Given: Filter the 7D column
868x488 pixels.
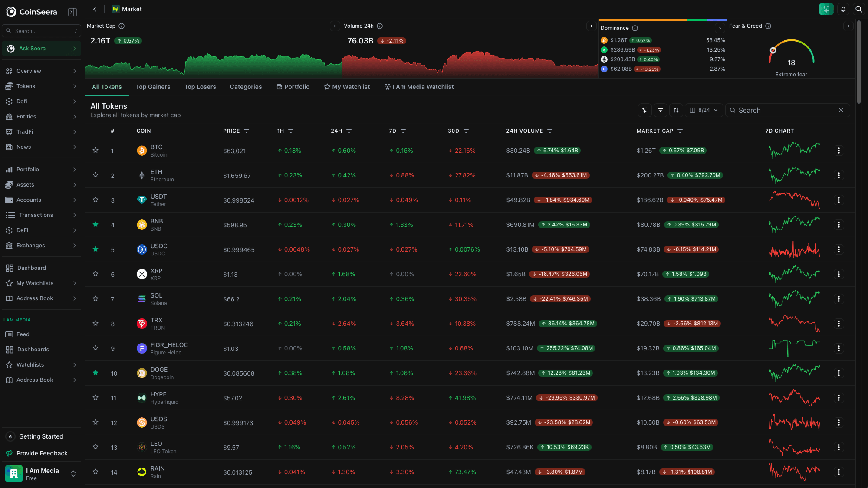Looking at the screenshot, I should click(403, 131).
